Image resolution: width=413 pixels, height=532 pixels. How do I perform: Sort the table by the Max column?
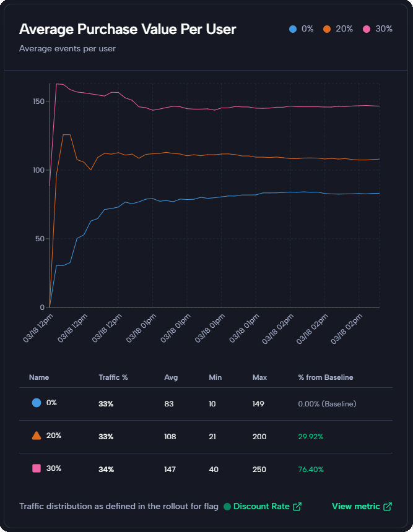[259, 377]
